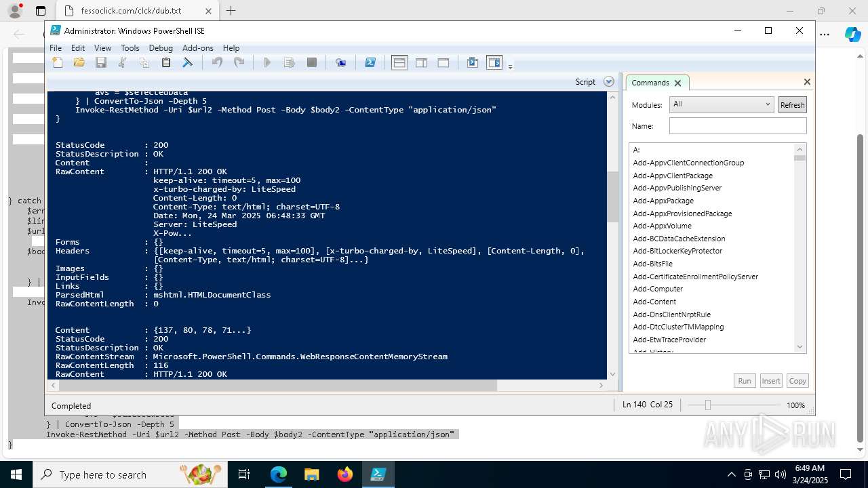Start PowerShell.exe icon in toolbar
The width and height of the screenshot is (868, 488).
370,62
